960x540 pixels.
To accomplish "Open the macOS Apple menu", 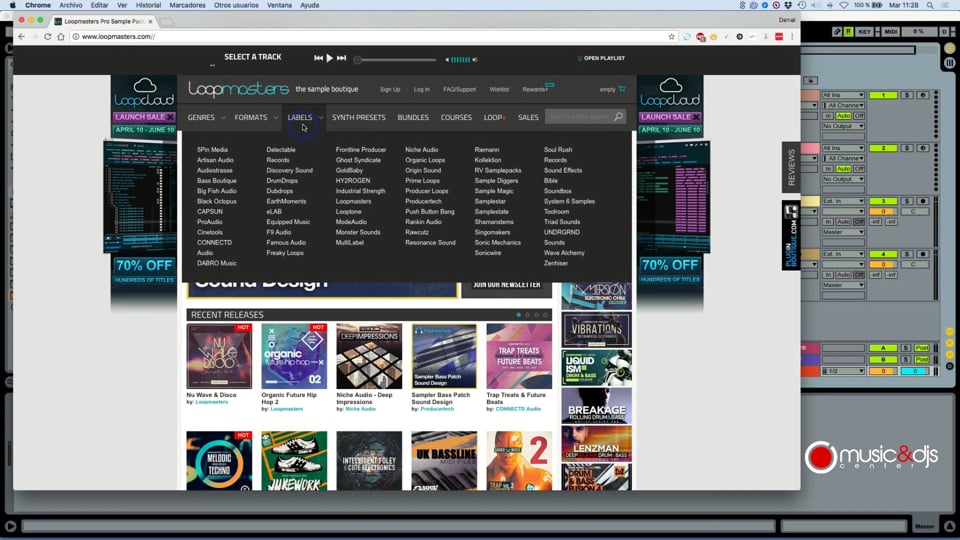I will coord(12,5).
